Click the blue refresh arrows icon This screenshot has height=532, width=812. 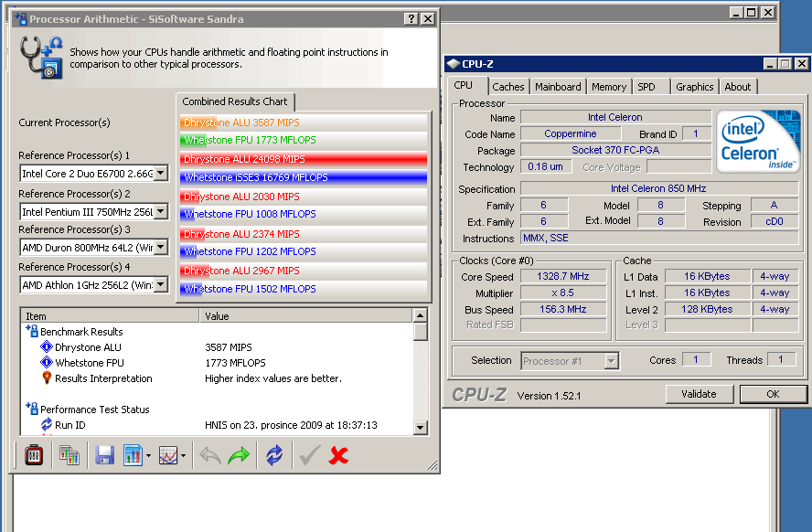pyautogui.click(x=274, y=454)
